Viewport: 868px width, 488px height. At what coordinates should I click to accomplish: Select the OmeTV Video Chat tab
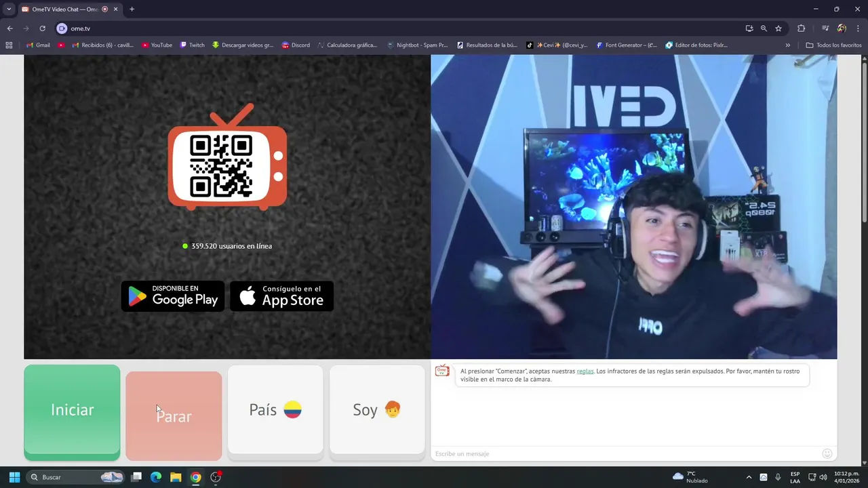click(69, 9)
